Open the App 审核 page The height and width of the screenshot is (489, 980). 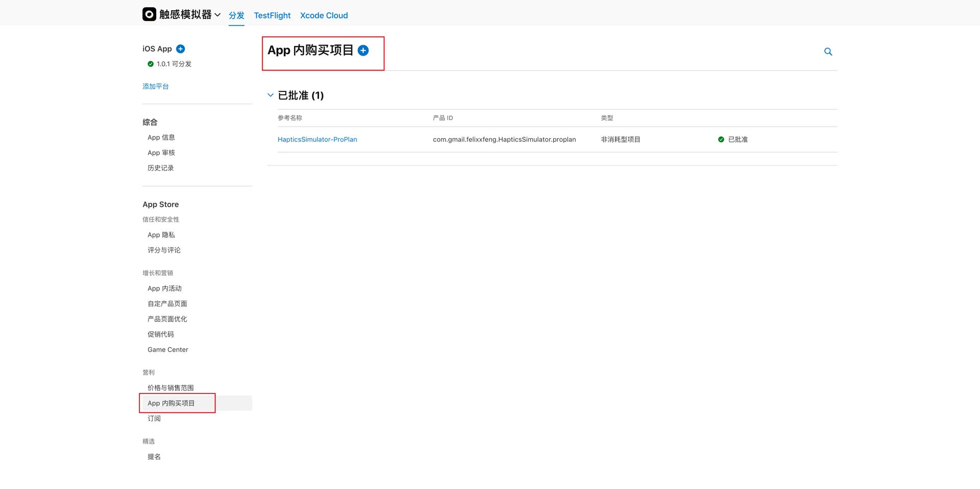(x=161, y=152)
